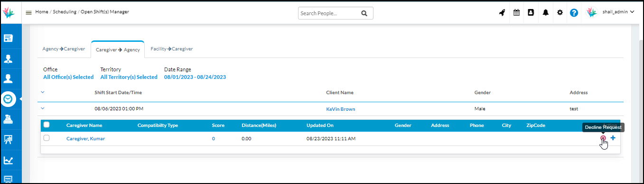Open the bottom monitor icon in sidebar

point(8,179)
